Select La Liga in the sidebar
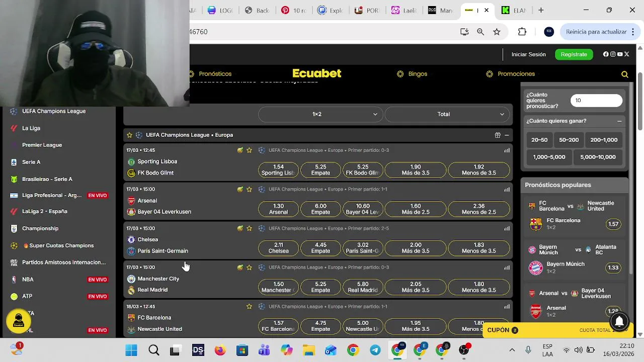This screenshot has height=362, width=644. (x=31, y=128)
